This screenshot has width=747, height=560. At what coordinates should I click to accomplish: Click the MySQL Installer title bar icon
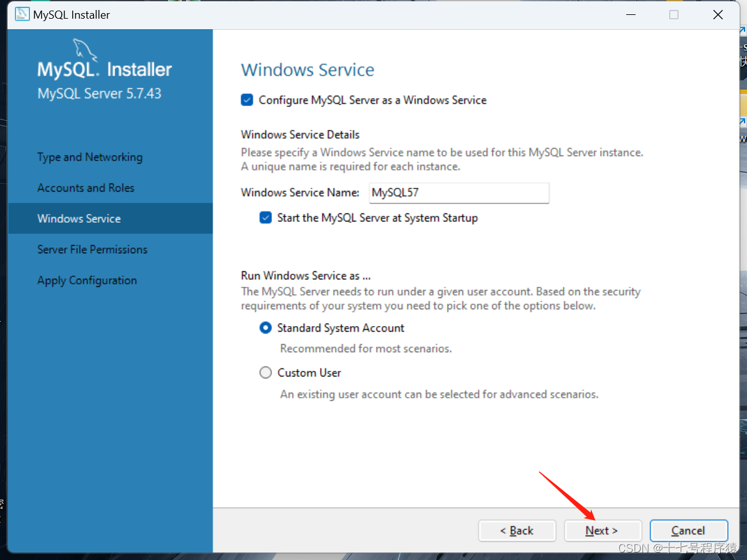[22, 14]
